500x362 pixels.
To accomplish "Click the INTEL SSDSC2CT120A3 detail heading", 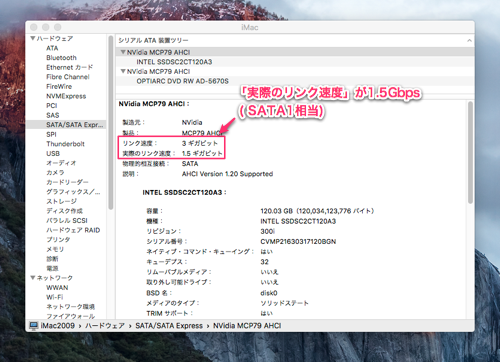I will pos(184,193).
